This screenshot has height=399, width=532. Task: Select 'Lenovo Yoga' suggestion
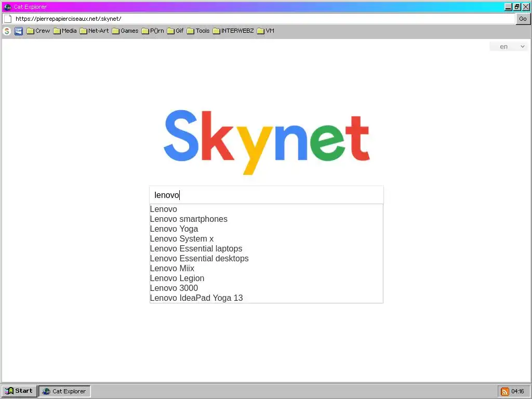tap(267, 229)
